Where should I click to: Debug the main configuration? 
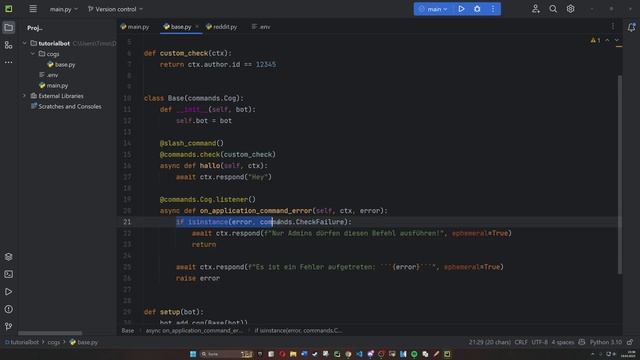tap(477, 9)
